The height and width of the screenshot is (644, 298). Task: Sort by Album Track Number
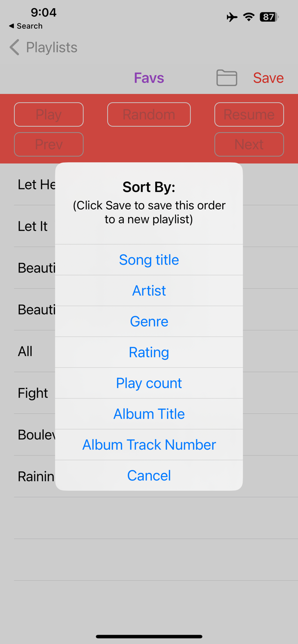coord(149,445)
